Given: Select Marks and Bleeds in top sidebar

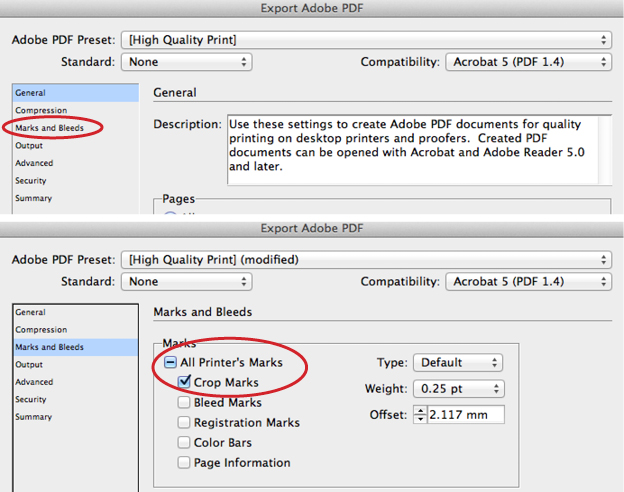Looking at the screenshot, I should [50, 128].
